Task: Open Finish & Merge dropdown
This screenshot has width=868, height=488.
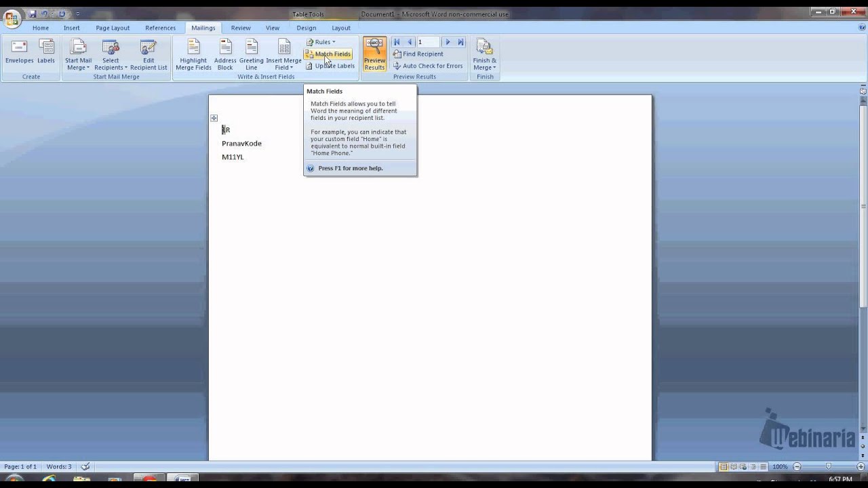Action: [x=485, y=54]
